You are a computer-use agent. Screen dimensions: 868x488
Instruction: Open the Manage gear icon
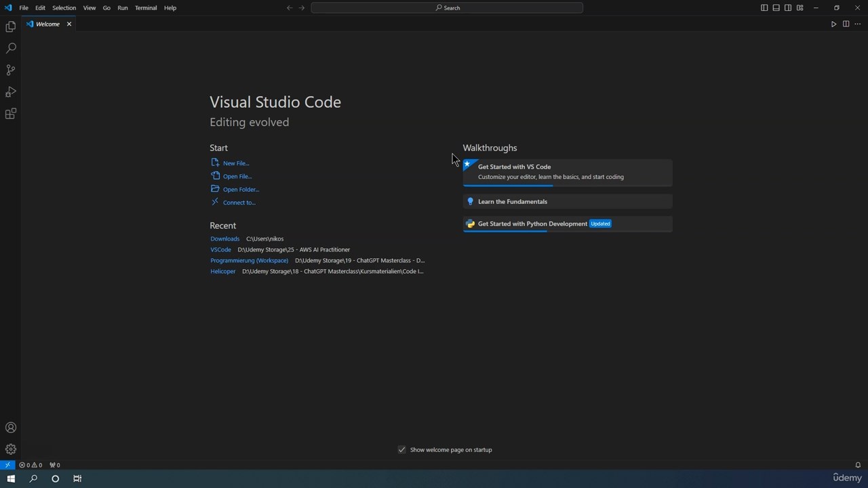click(10, 449)
